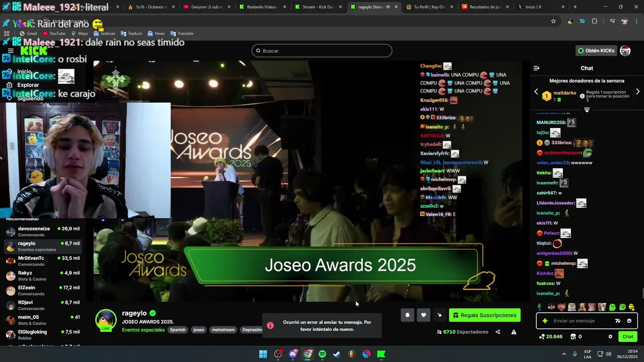This screenshot has width=644, height=362.
Task: Click Obtén KICKs button
Action: point(596,51)
